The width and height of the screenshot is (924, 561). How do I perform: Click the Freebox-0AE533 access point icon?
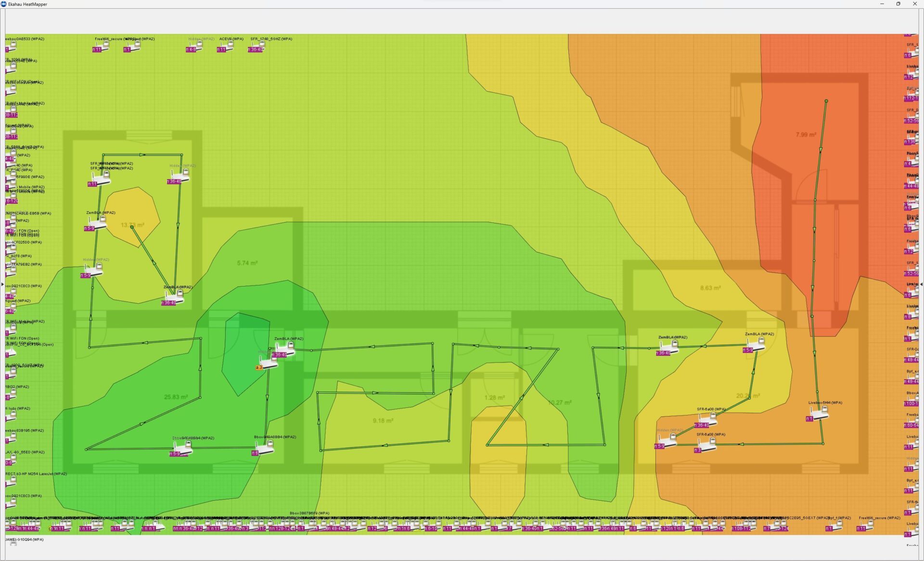pyautogui.click(x=11, y=46)
